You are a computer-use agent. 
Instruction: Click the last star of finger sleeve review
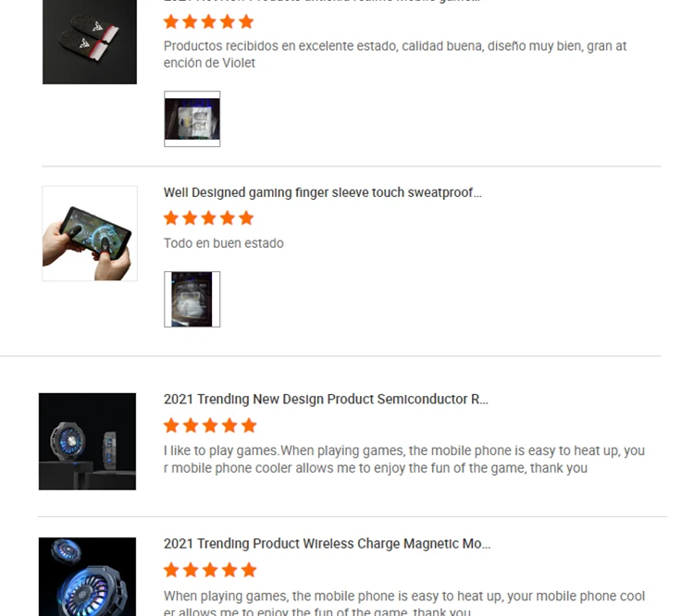[246, 217]
